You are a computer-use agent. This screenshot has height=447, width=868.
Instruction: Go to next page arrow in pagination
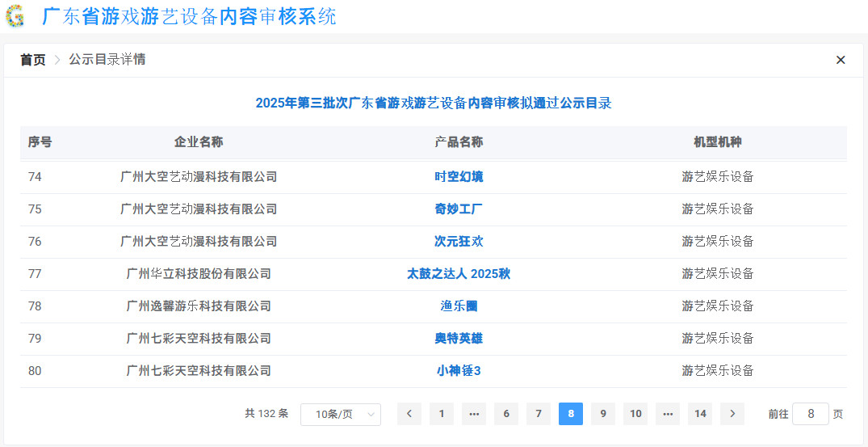coord(732,414)
